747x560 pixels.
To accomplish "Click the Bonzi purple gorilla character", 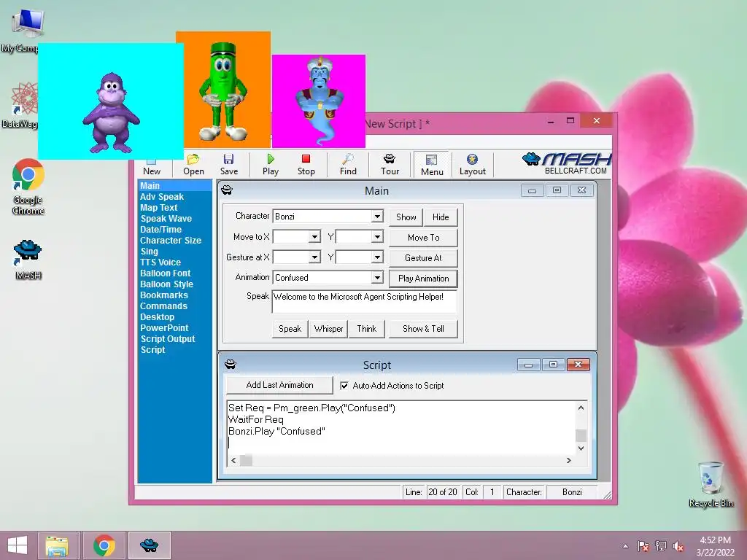I will point(111,113).
